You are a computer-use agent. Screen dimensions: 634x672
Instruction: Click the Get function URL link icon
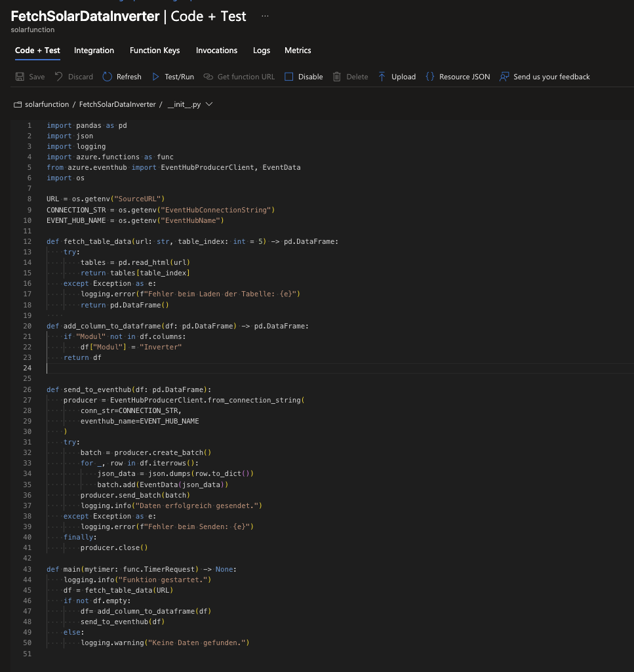click(208, 77)
